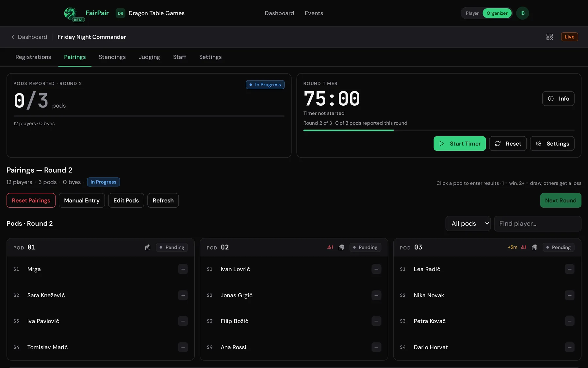Open round timer Settings
Screen dimensions: 588x368
click(x=552, y=144)
